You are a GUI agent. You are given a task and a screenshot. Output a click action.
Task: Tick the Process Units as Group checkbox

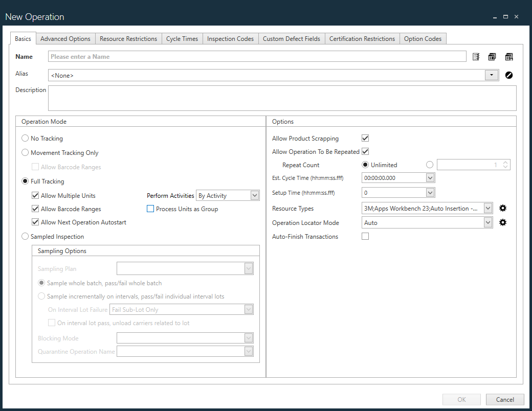[x=150, y=209]
